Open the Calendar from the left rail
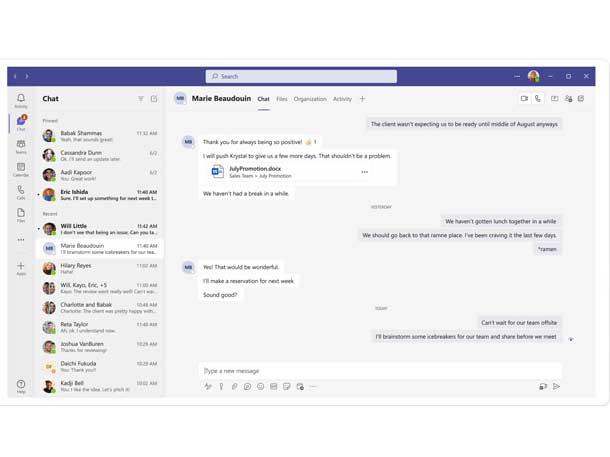The width and height of the screenshot is (610, 457). [x=21, y=169]
